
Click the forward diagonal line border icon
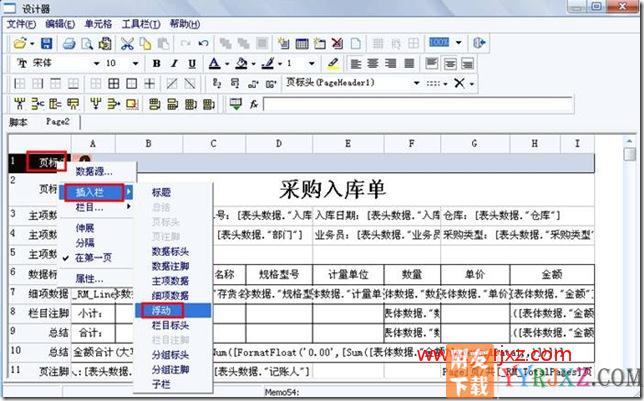click(172, 84)
